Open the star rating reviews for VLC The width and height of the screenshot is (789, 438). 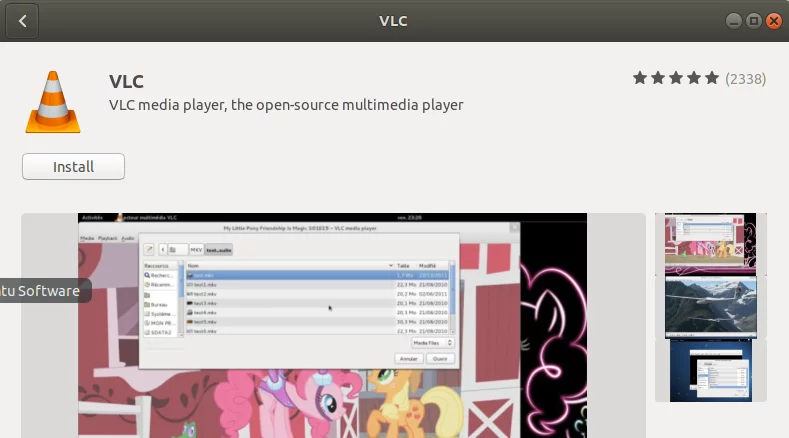(676, 79)
